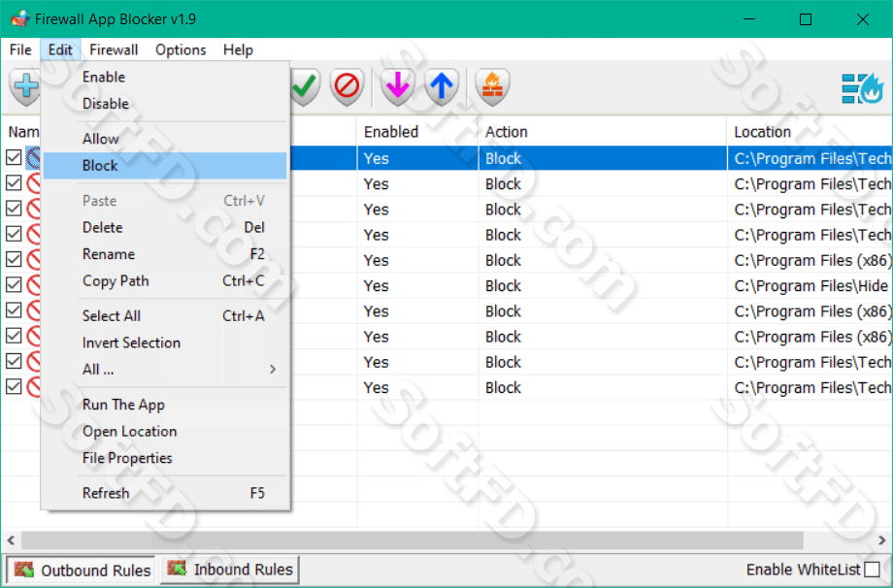Click the Enable WhiteList label text

tap(803, 570)
